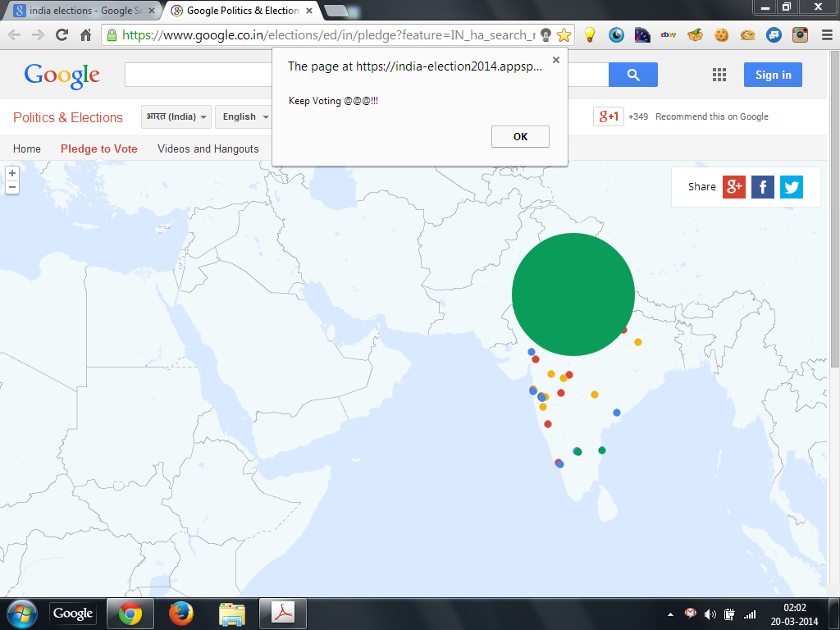Launch Firefox from the taskbar

(x=181, y=614)
